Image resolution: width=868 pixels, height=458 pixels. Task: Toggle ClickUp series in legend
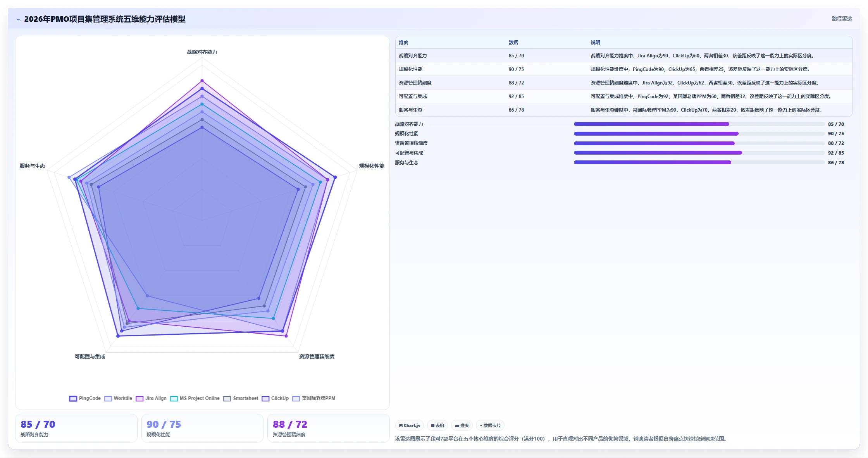coord(275,398)
